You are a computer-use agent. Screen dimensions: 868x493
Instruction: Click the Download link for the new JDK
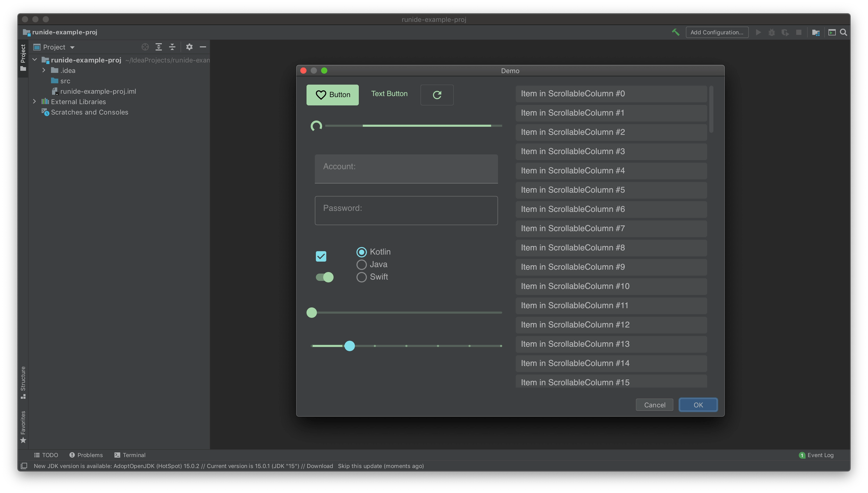[x=320, y=466]
